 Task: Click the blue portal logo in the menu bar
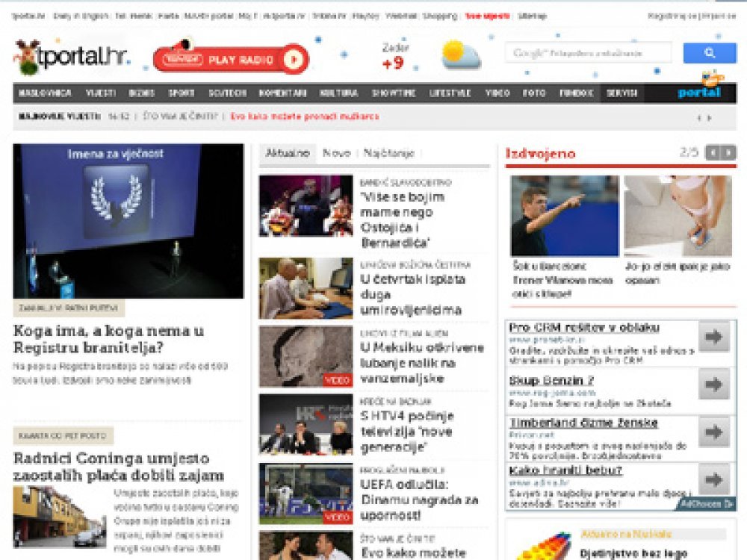tap(699, 92)
